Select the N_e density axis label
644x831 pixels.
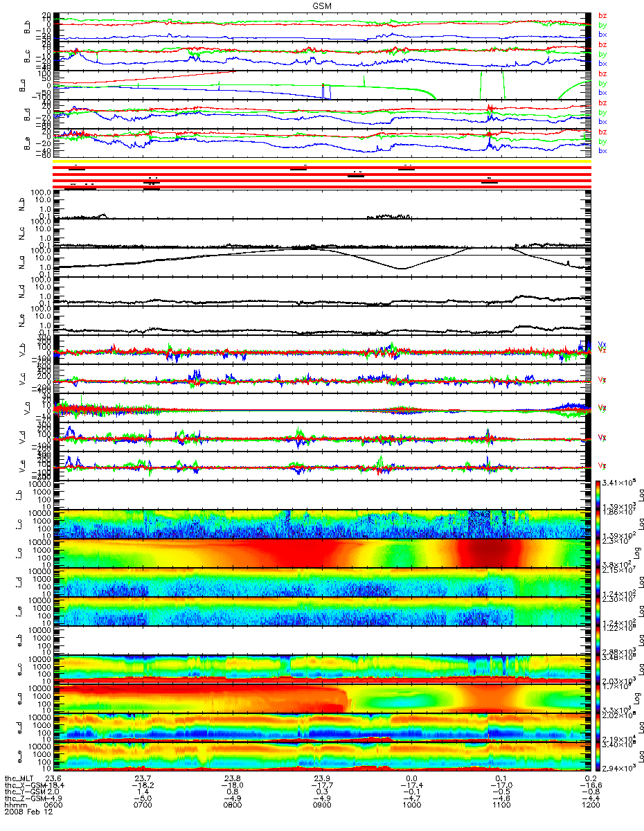pyautogui.click(x=20, y=321)
